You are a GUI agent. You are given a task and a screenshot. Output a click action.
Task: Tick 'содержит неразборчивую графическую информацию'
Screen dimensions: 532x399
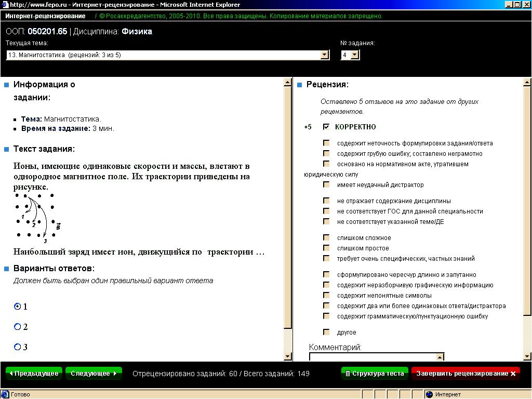pos(326,285)
